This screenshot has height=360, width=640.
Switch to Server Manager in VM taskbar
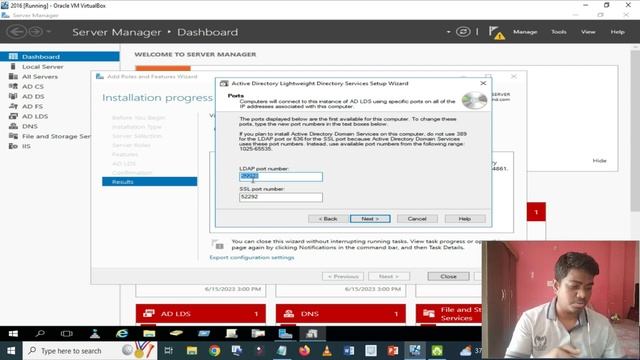(x=285, y=333)
